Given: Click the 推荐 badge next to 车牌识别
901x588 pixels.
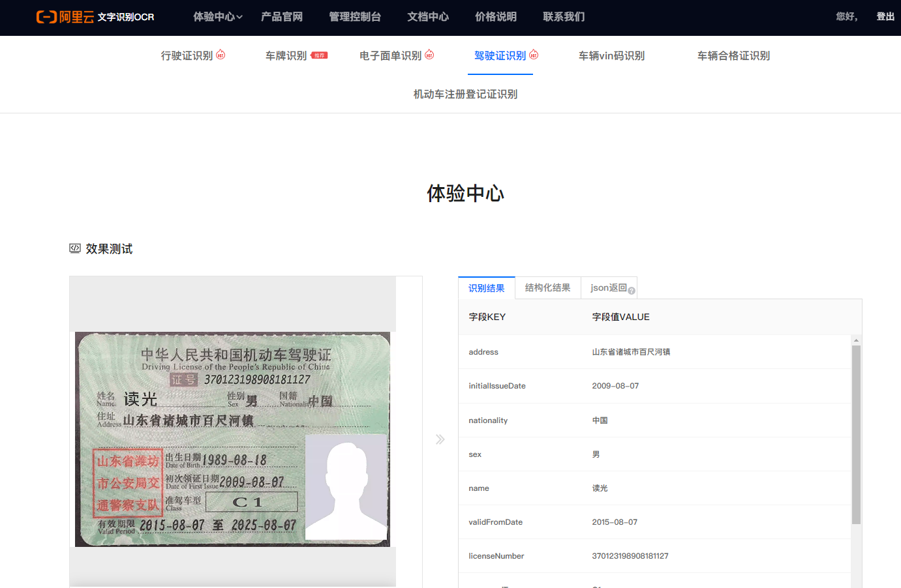Looking at the screenshot, I should [x=319, y=55].
